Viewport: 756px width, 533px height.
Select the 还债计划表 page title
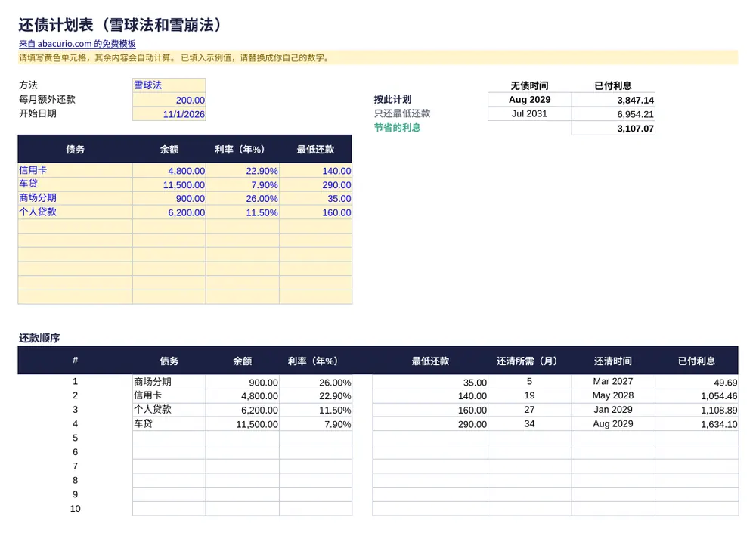tap(120, 25)
